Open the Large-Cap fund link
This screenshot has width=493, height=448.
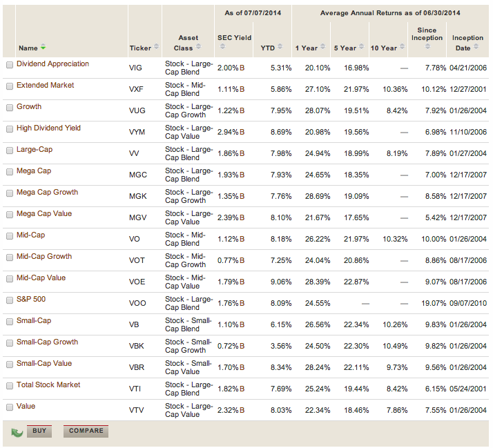pos(35,149)
